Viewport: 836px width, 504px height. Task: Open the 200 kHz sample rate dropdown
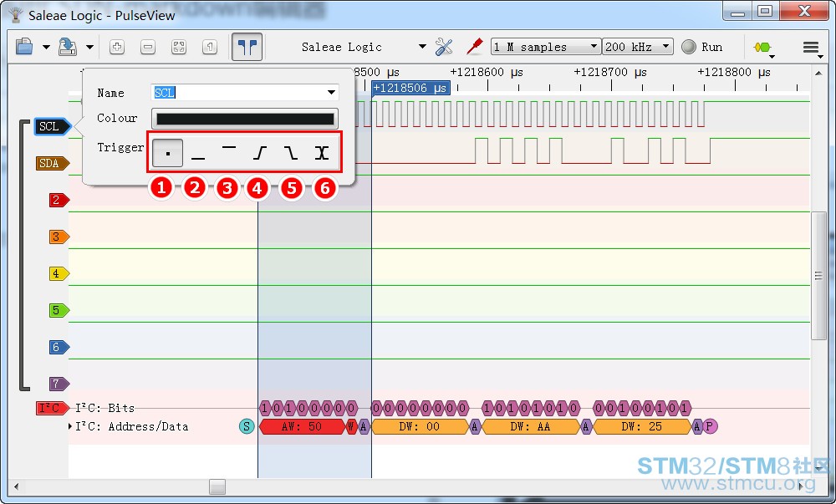(x=638, y=47)
